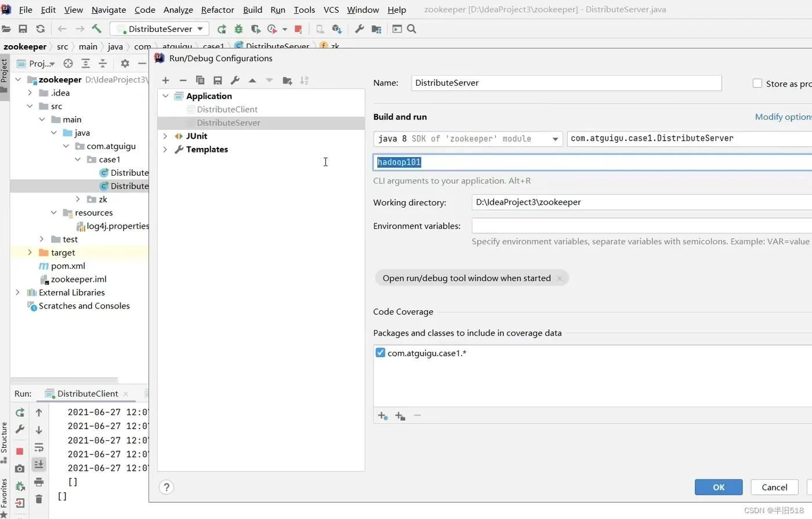Select DistributeClient configuration in list

click(227, 110)
